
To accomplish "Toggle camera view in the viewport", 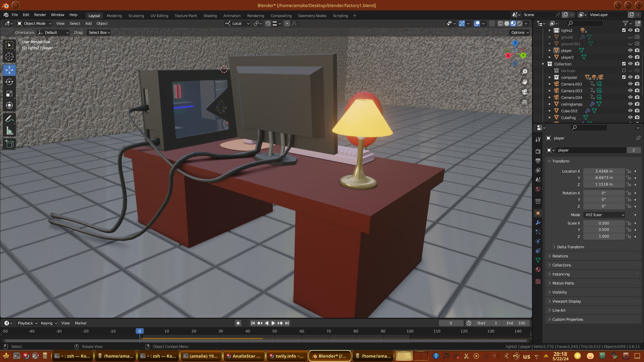I will (525, 92).
